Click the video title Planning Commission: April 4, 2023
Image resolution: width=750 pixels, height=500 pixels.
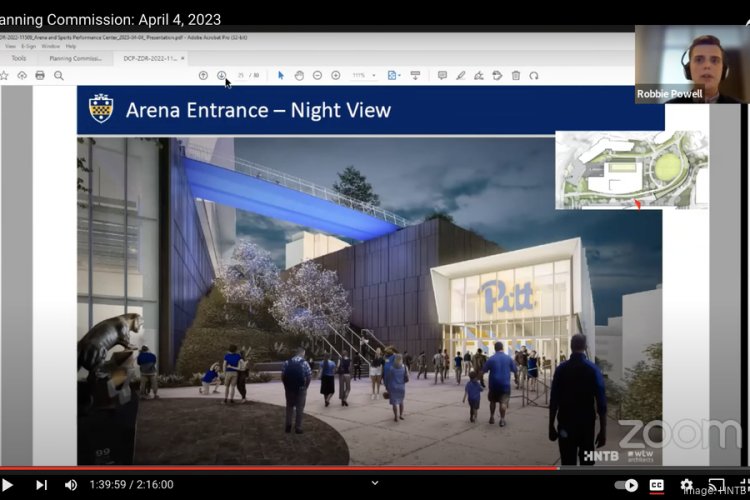[x=110, y=20]
